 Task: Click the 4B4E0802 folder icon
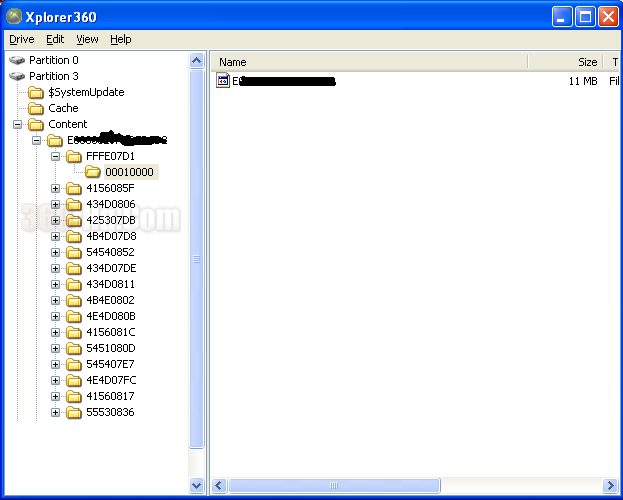pos(74,300)
